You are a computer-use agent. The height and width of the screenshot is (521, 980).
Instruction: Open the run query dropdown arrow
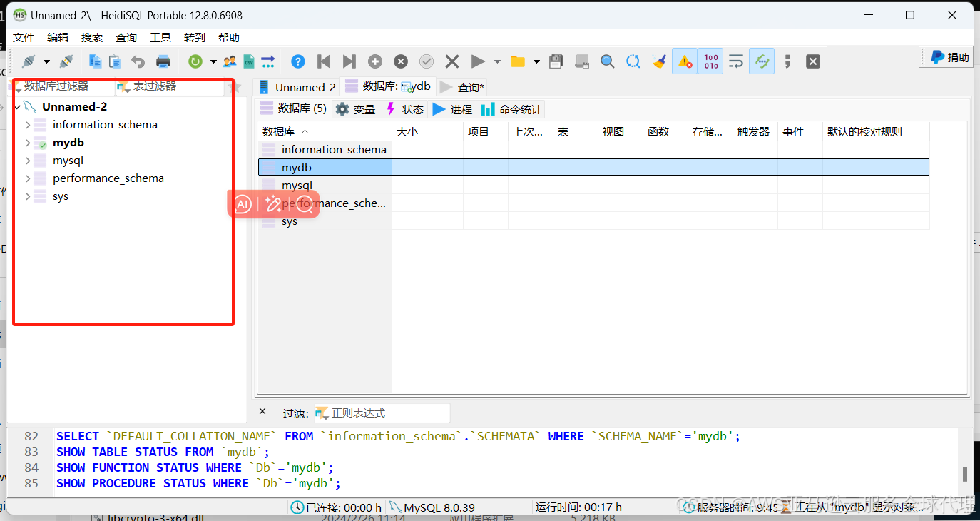(x=497, y=62)
